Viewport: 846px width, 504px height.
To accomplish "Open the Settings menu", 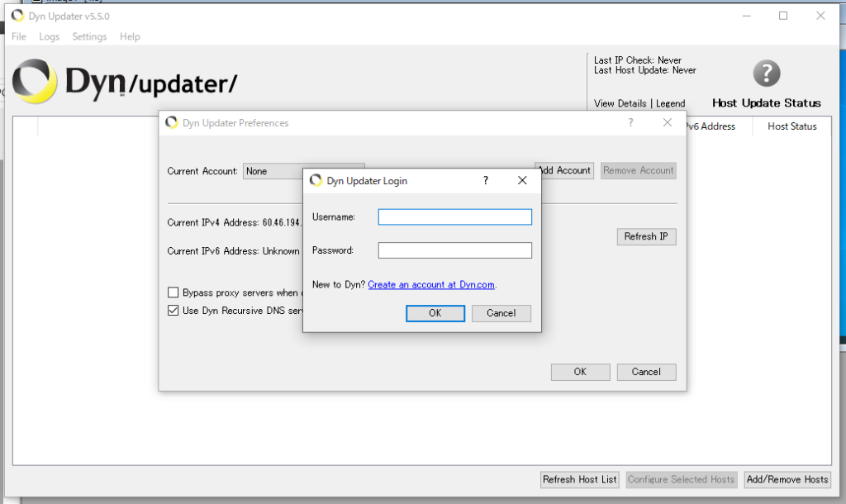I will click(89, 36).
